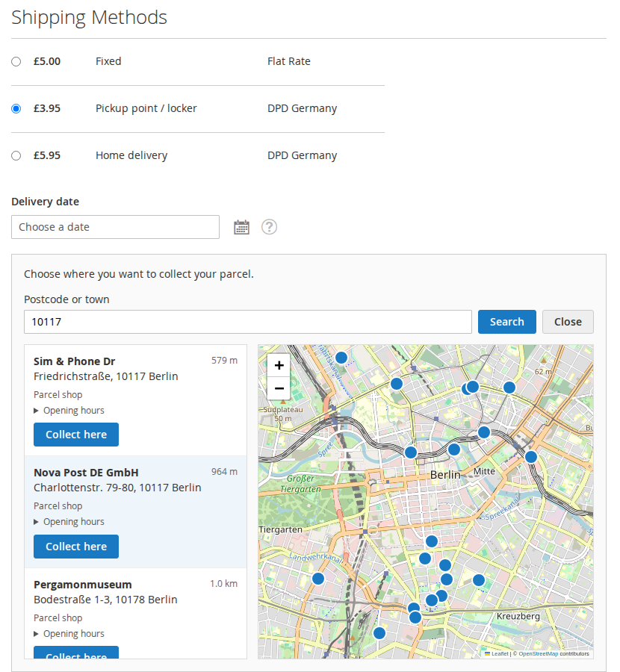This screenshot has width=620, height=672.
Task: Search for pickup points
Action: pos(506,322)
